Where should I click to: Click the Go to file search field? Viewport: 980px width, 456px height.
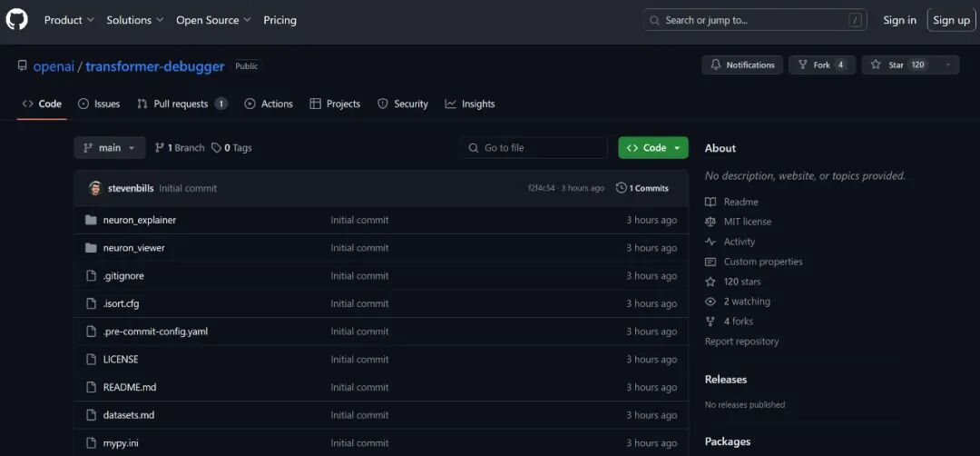tap(534, 148)
